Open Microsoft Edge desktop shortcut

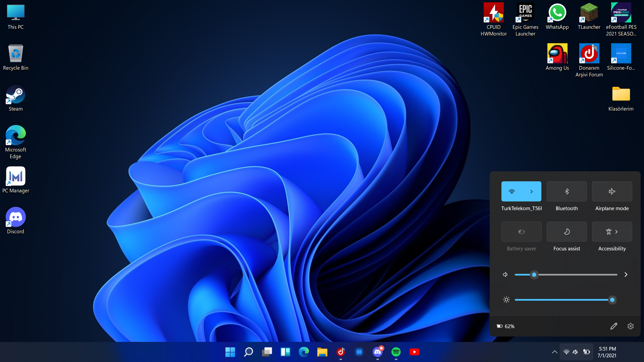tap(15, 142)
